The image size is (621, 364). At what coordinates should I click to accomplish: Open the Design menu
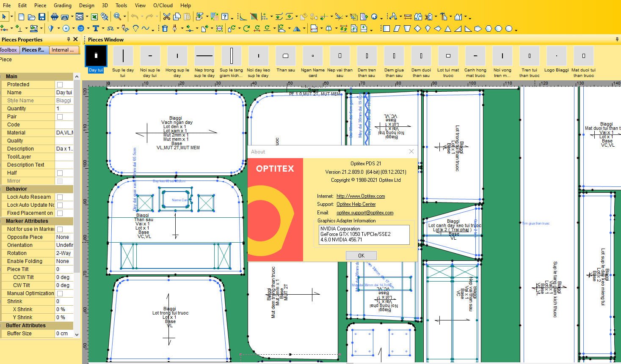87,5
